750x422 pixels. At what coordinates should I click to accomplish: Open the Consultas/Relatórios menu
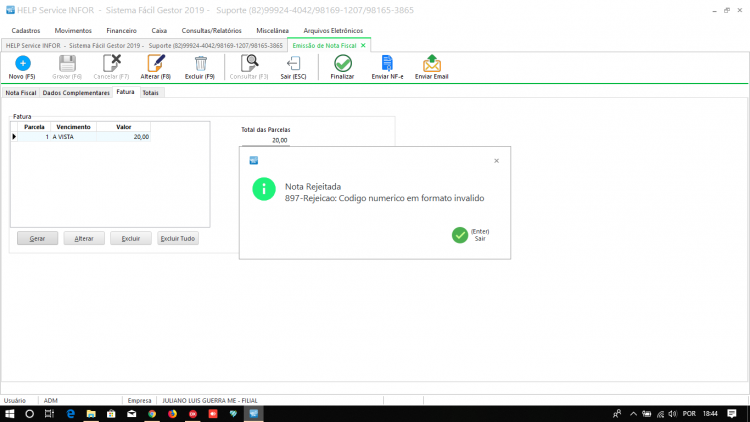(211, 31)
